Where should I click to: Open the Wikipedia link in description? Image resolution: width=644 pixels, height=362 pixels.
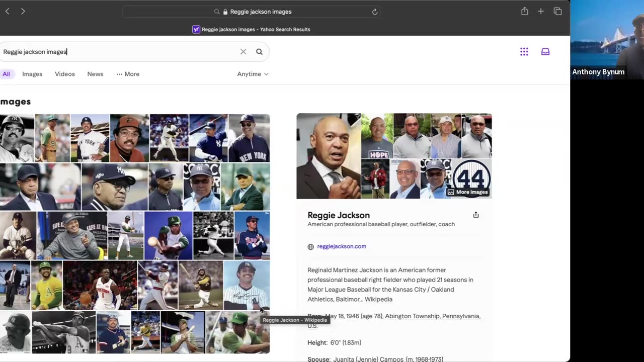coord(378,299)
